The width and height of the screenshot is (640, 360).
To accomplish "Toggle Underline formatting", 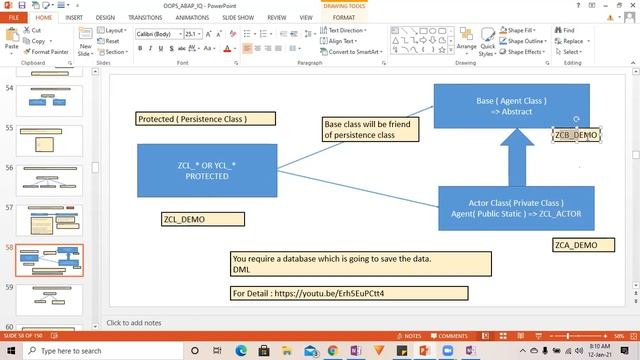I will pyautogui.click(x=161, y=48).
